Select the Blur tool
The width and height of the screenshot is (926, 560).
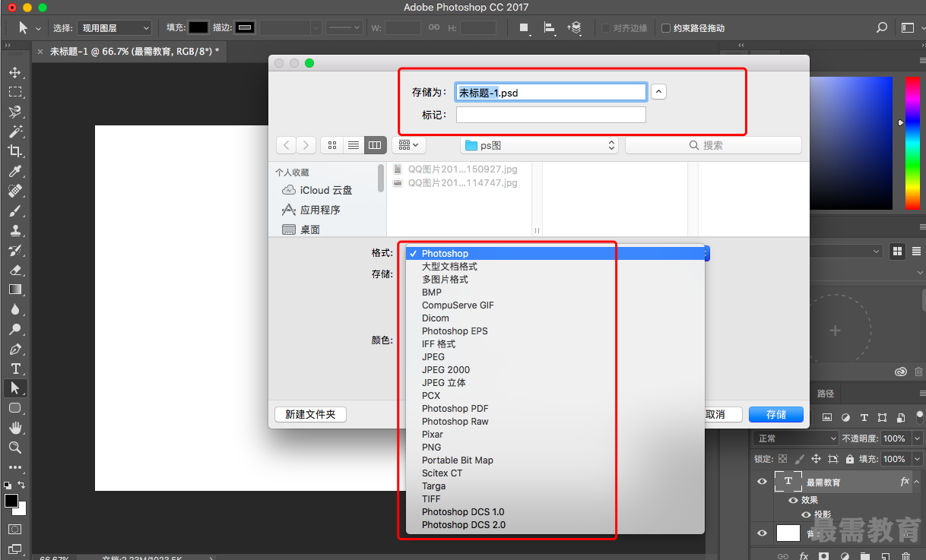[14, 309]
